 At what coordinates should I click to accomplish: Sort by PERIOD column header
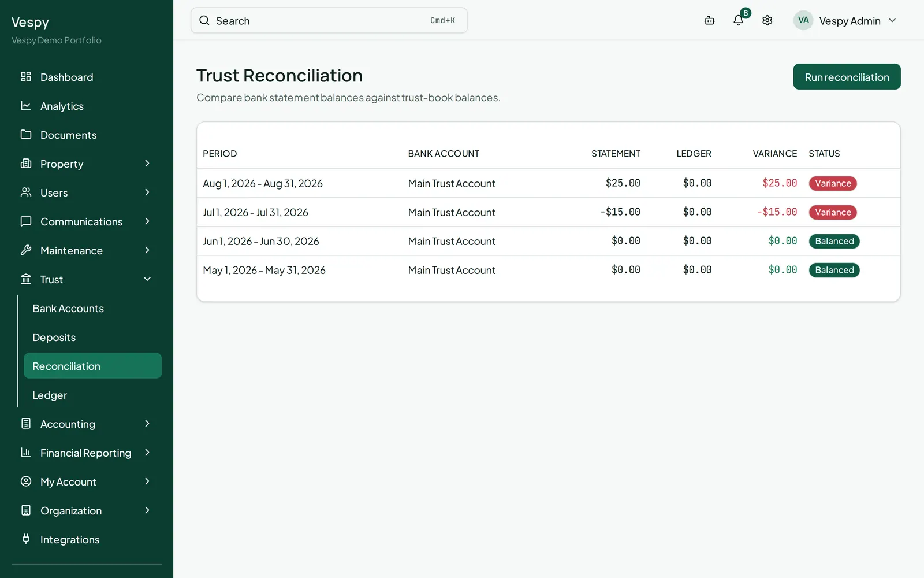pos(219,154)
